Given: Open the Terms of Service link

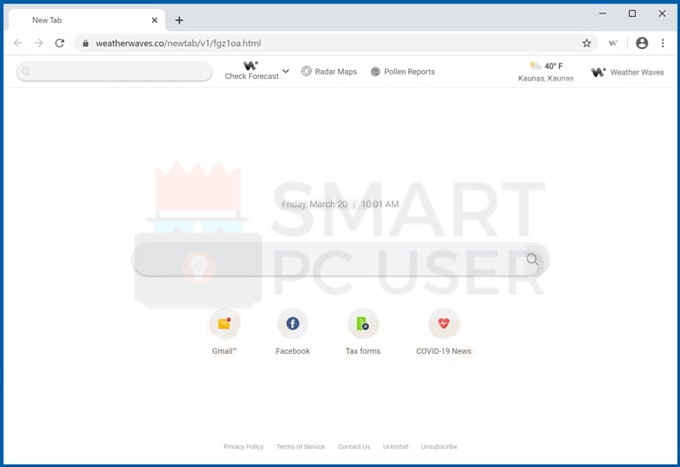Looking at the screenshot, I should tap(301, 447).
